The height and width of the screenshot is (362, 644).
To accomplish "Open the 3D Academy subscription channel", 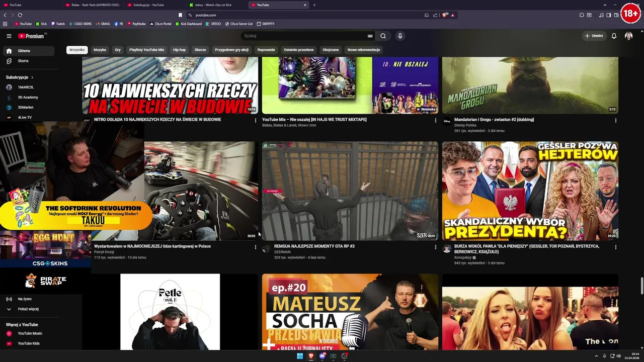I will [x=29, y=97].
